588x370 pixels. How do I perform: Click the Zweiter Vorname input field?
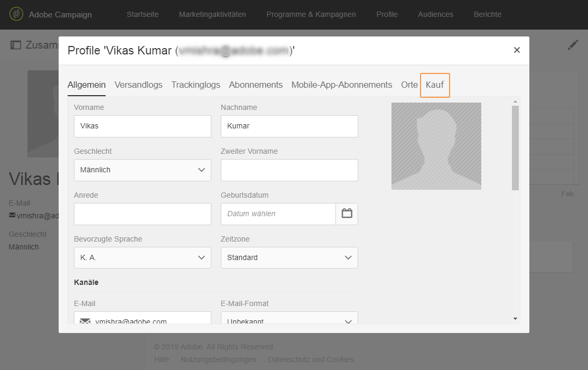pyautogui.click(x=289, y=170)
